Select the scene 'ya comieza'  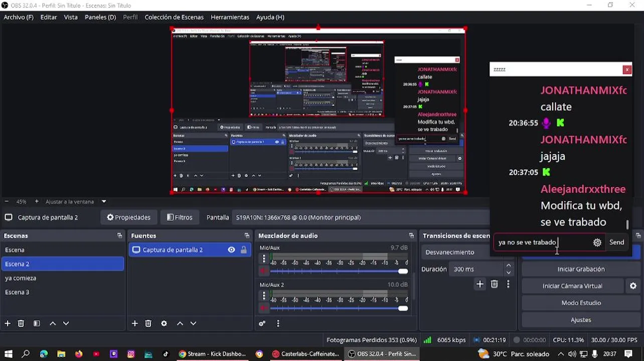63,278
